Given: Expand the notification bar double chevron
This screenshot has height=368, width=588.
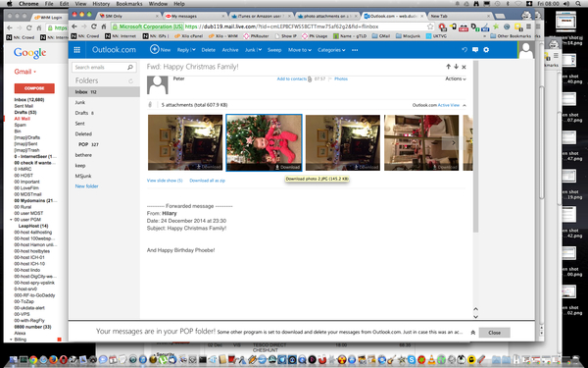Looking at the screenshot, I should [473, 333].
